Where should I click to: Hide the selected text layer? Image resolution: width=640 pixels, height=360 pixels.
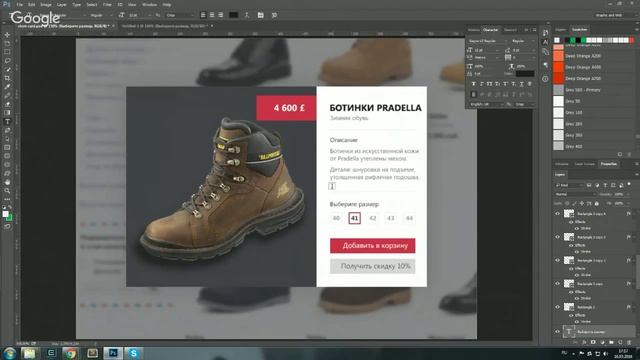(x=558, y=331)
